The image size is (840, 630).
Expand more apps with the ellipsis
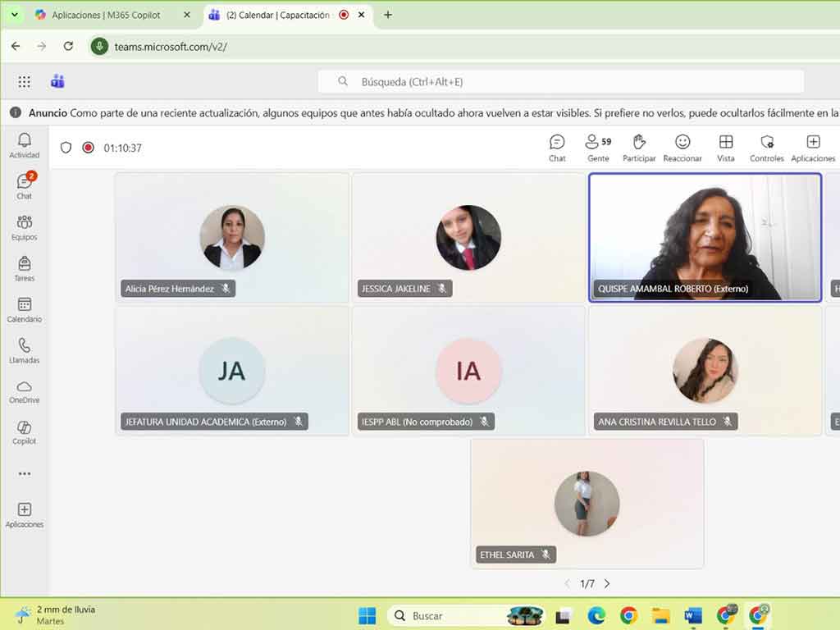pos(25,473)
